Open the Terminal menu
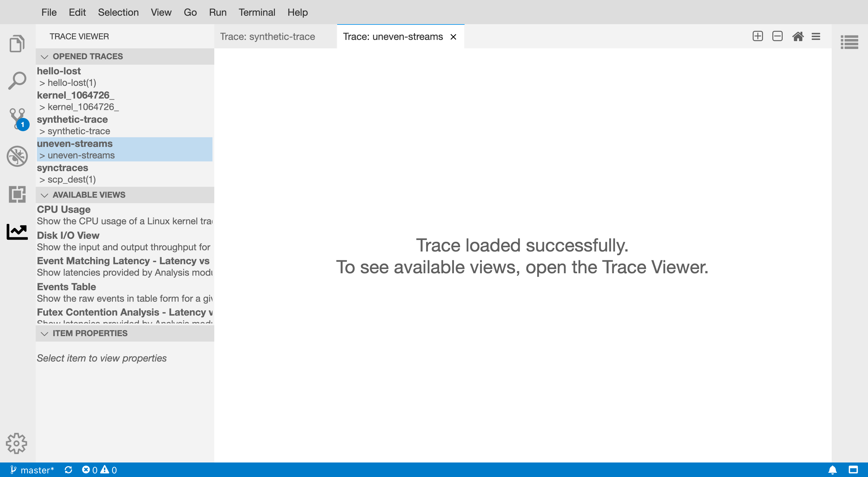The image size is (868, 477). pos(257,12)
